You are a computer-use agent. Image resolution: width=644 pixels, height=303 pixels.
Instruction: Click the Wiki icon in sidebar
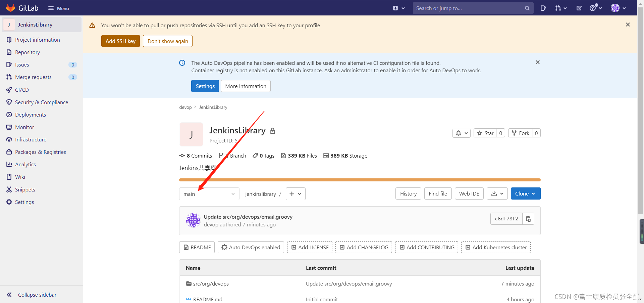9,177
